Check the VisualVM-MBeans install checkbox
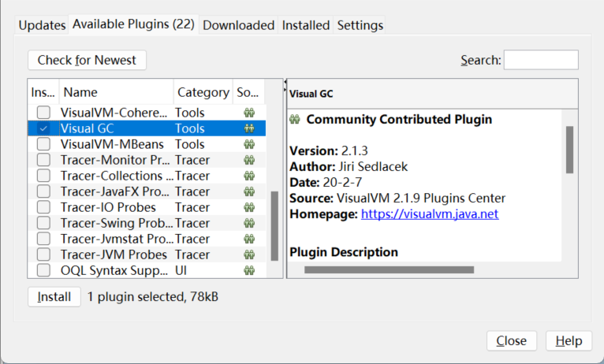Viewport: 604px width, 364px height. pos(44,144)
